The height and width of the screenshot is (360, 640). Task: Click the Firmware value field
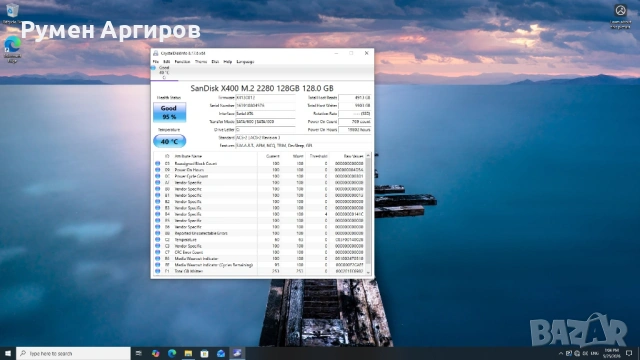click(x=265, y=98)
